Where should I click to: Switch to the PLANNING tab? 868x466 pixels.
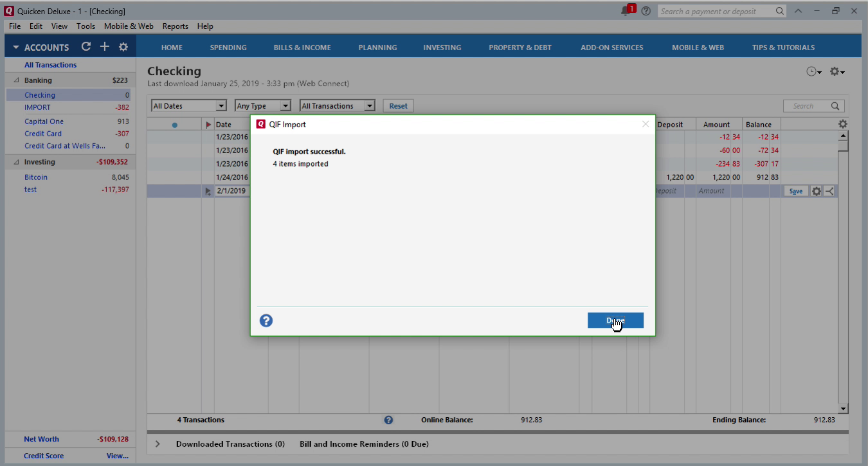pos(377,48)
